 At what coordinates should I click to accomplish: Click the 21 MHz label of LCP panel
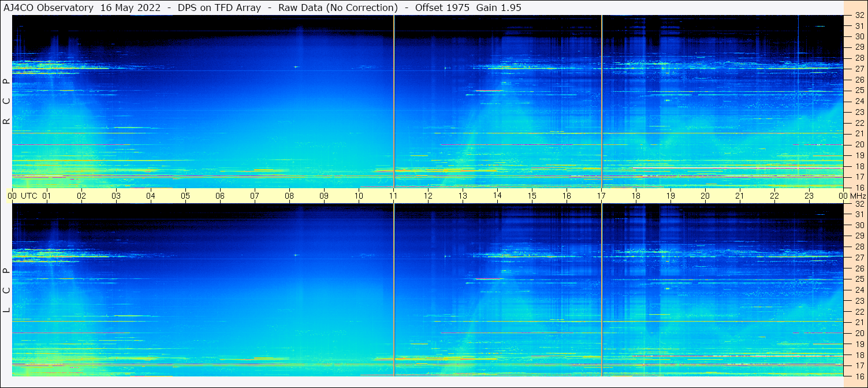pyautogui.click(x=859, y=322)
